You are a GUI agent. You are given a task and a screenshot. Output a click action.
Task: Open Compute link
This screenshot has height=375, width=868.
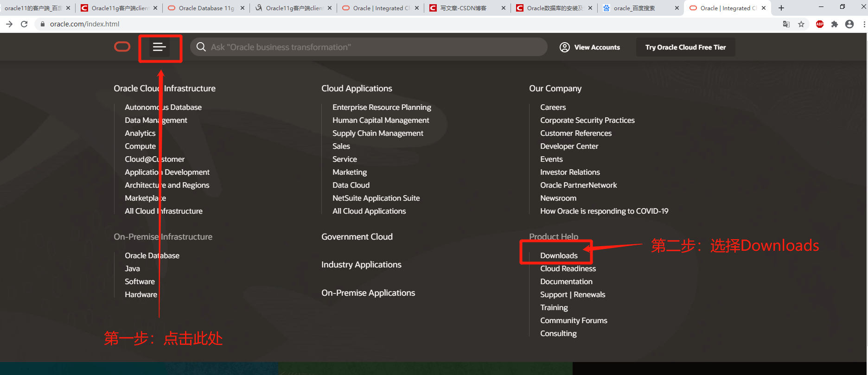(140, 146)
